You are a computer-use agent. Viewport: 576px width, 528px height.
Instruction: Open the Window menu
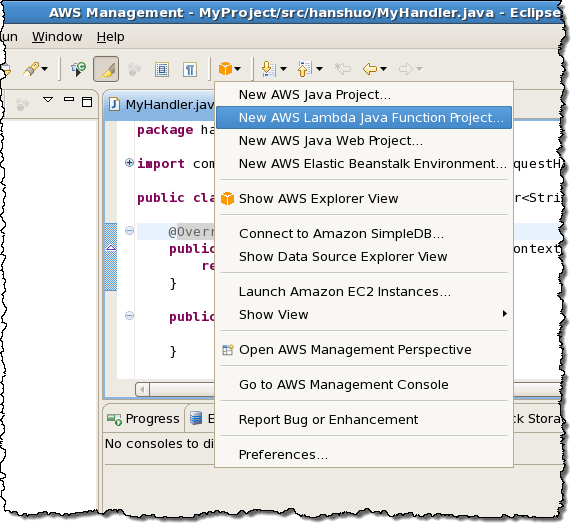(57, 37)
